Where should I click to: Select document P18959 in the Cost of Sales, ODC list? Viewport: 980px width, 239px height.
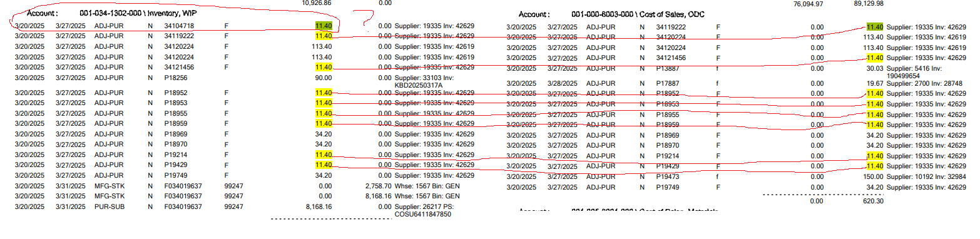pyautogui.click(x=668, y=125)
